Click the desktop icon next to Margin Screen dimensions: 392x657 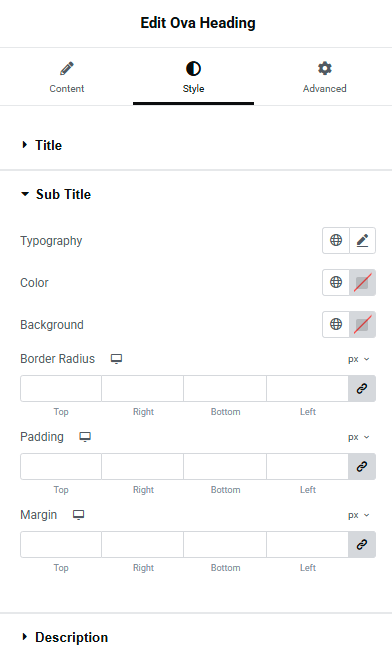tap(78, 515)
